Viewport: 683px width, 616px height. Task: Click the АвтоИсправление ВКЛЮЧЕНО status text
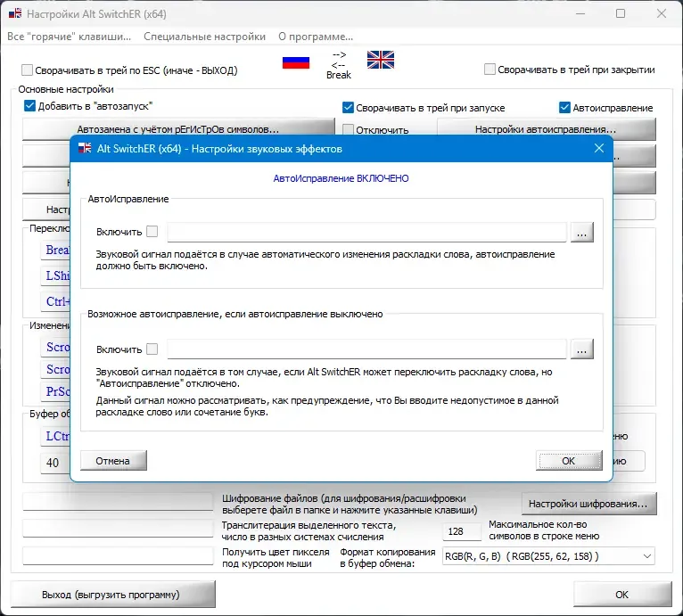pos(341,178)
